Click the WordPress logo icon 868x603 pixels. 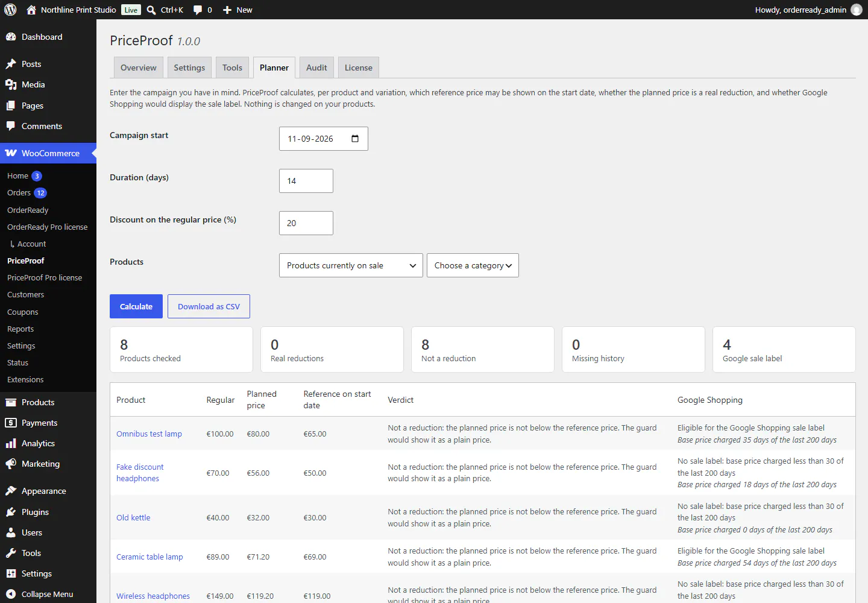[10, 10]
